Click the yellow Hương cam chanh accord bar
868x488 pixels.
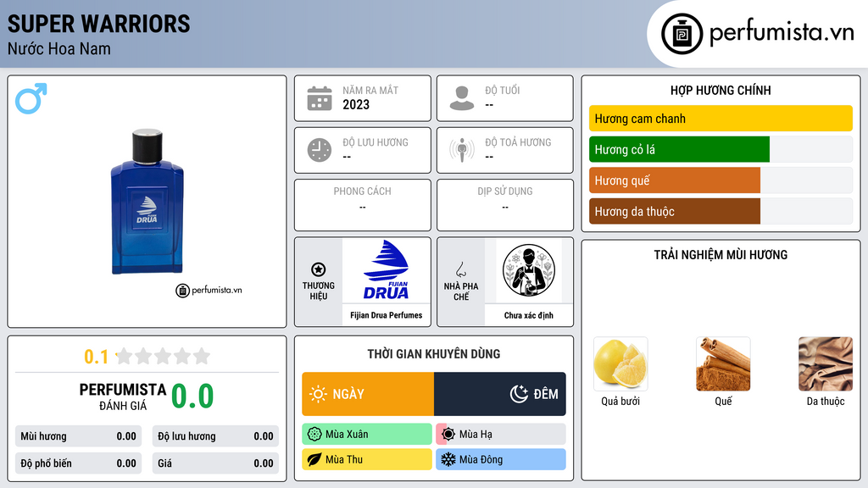click(721, 119)
